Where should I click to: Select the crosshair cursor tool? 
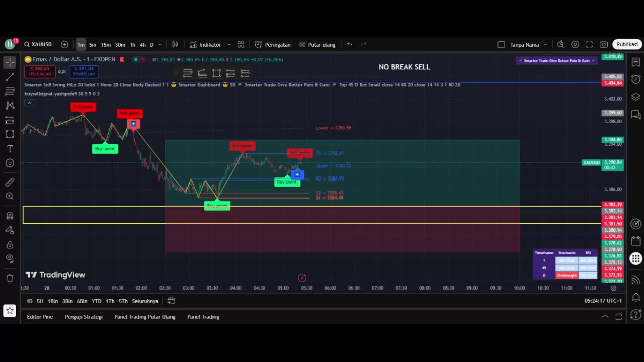(x=10, y=63)
